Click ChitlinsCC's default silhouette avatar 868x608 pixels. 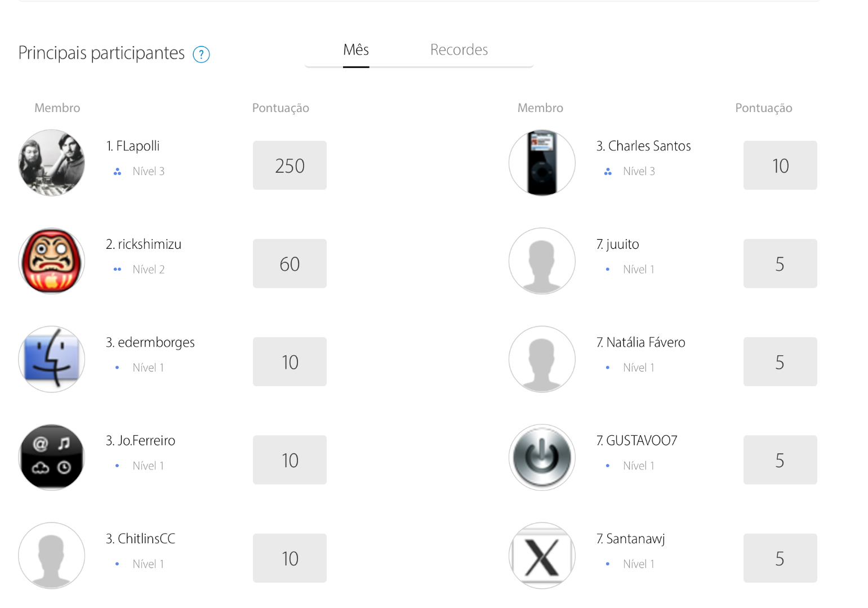pyautogui.click(x=52, y=556)
